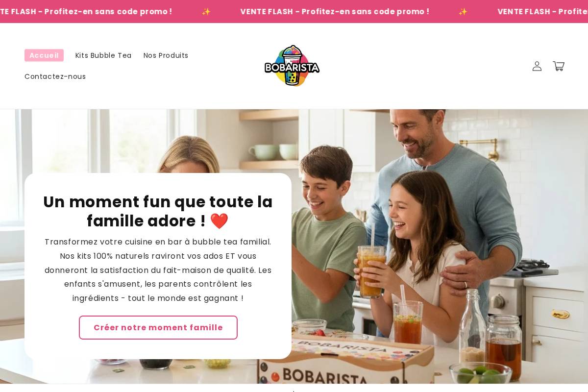Open the shopping cart icon

(x=559, y=66)
